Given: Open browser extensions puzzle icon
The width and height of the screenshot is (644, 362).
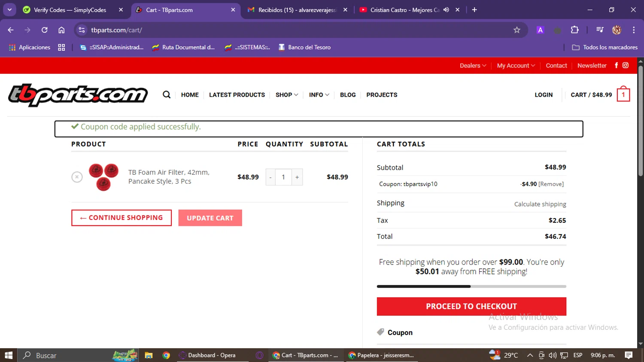Looking at the screenshot, I should pyautogui.click(x=574, y=30).
